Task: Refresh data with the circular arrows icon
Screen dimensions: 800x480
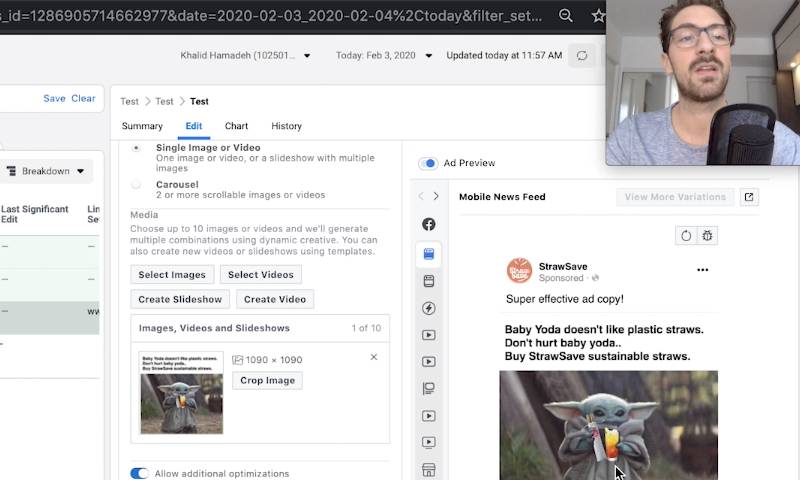Action: pyautogui.click(x=582, y=56)
